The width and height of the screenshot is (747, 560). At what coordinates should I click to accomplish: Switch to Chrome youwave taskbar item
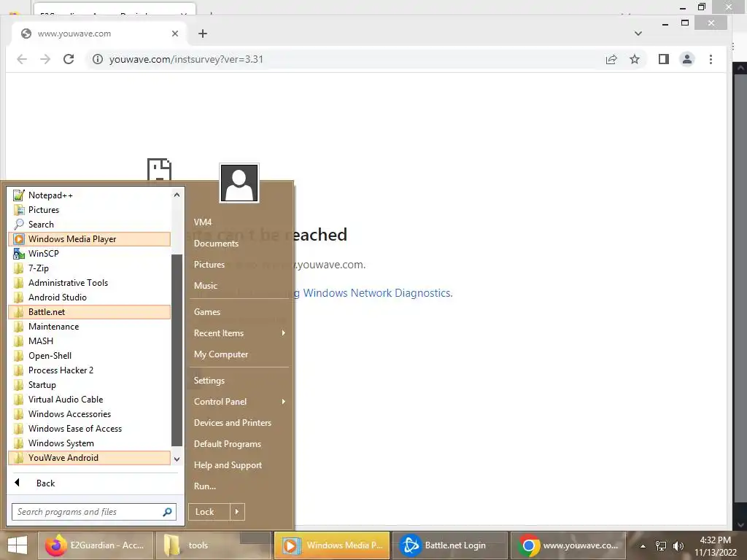(x=568, y=545)
